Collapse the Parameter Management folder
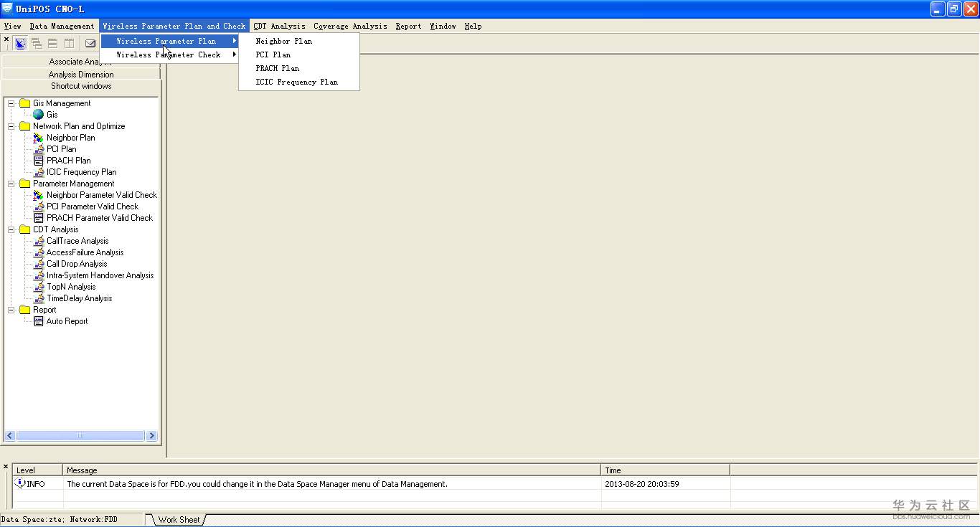Image resolution: width=980 pixels, height=527 pixels. coord(11,184)
